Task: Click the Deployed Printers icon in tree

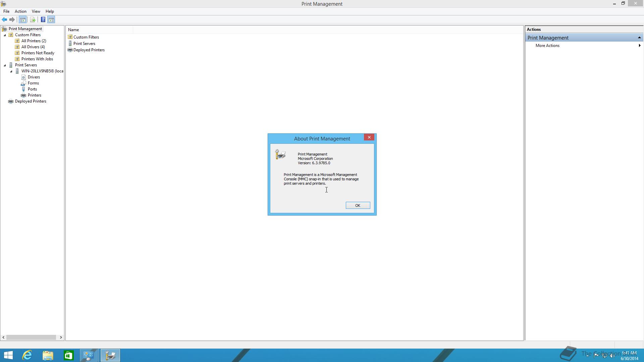Action: click(x=11, y=101)
